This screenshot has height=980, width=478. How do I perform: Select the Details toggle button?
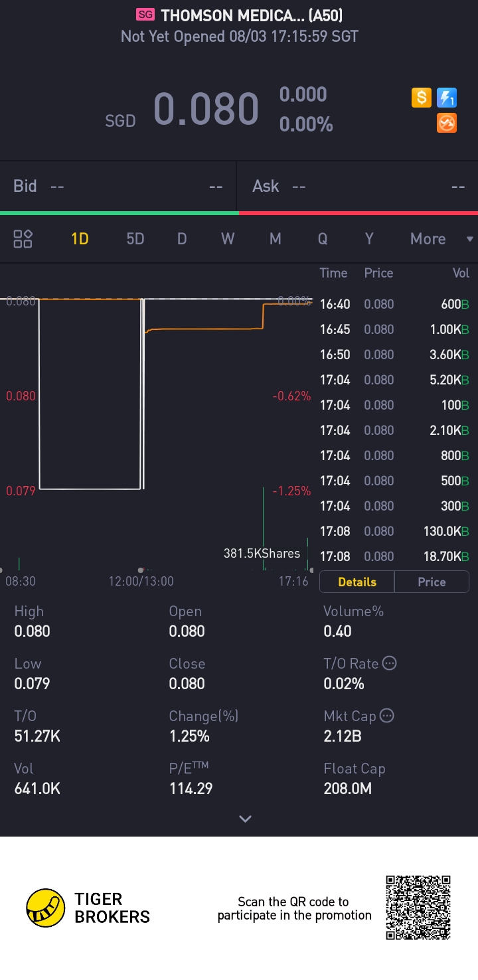pos(357,582)
